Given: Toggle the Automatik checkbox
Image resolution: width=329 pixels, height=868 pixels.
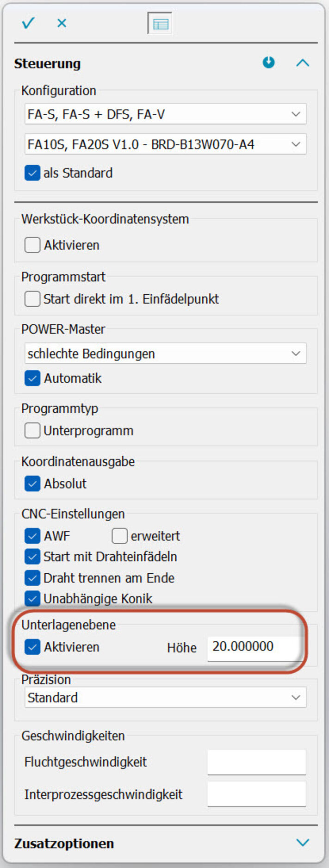Looking at the screenshot, I should [x=32, y=378].
